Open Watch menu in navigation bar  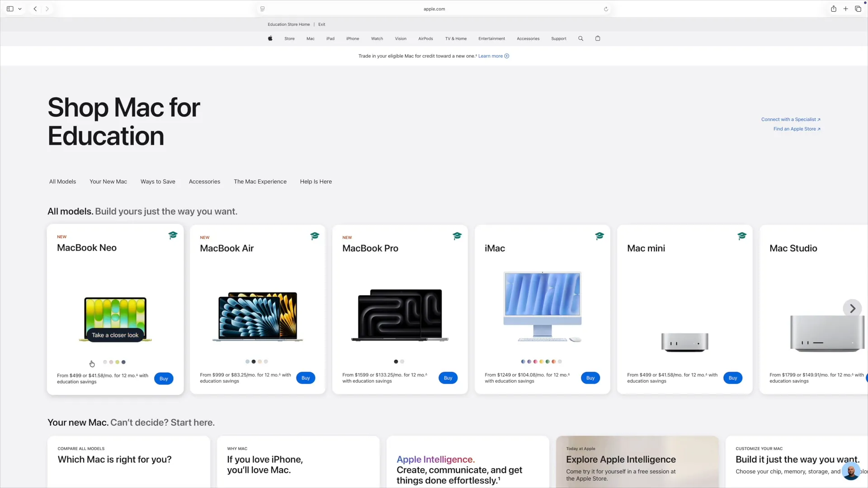377,39
